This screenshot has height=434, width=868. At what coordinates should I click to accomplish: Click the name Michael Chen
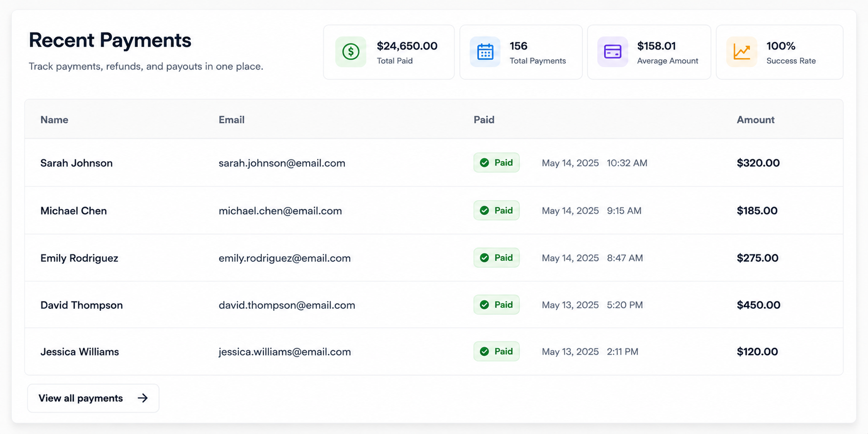click(73, 211)
